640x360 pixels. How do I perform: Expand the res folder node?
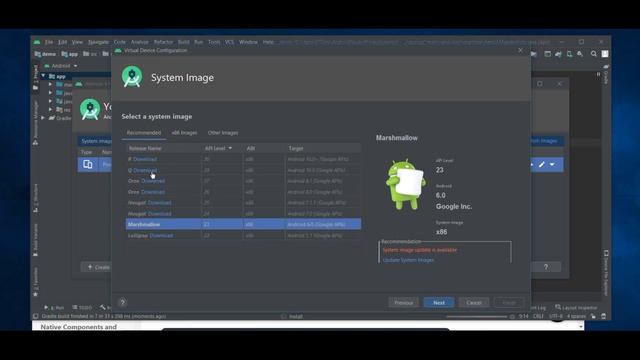click(51, 109)
